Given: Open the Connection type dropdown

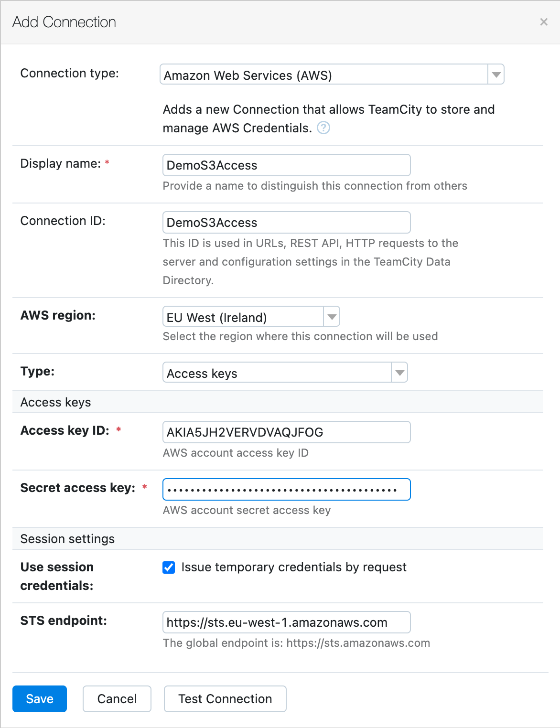Looking at the screenshot, I should (x=324, y=75).
